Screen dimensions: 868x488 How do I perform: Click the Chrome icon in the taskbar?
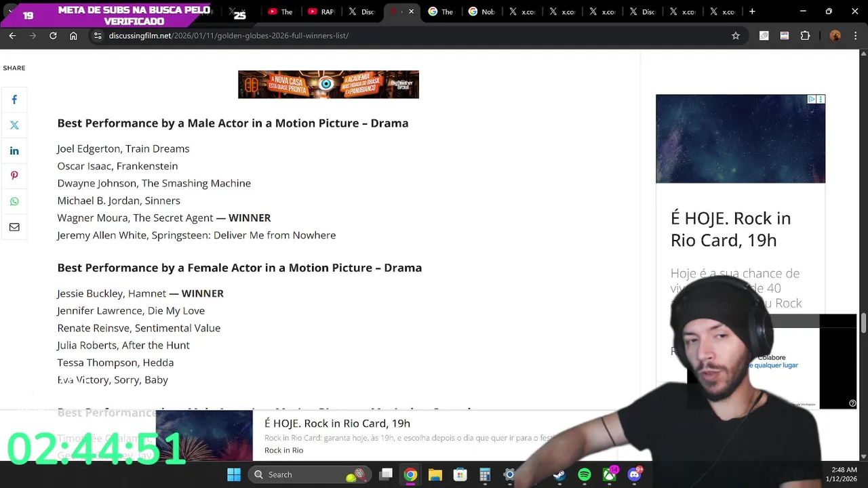pyautogui.click(x=410, y=474)
